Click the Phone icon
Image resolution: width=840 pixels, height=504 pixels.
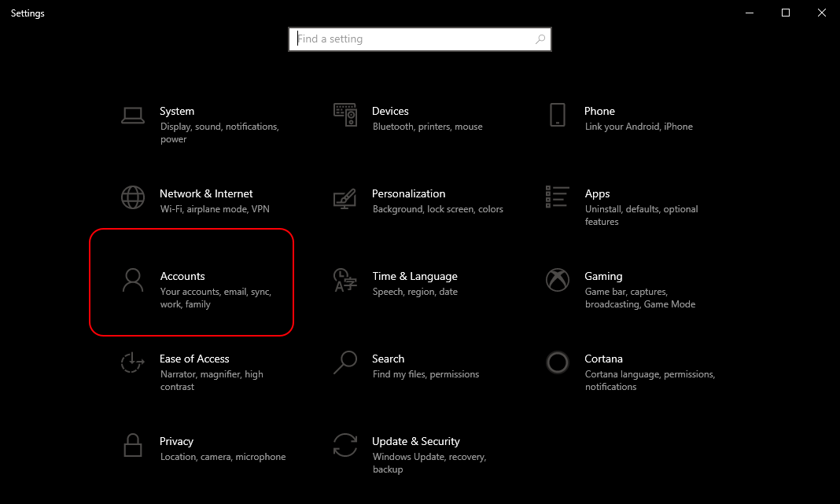tap(557, 115)
